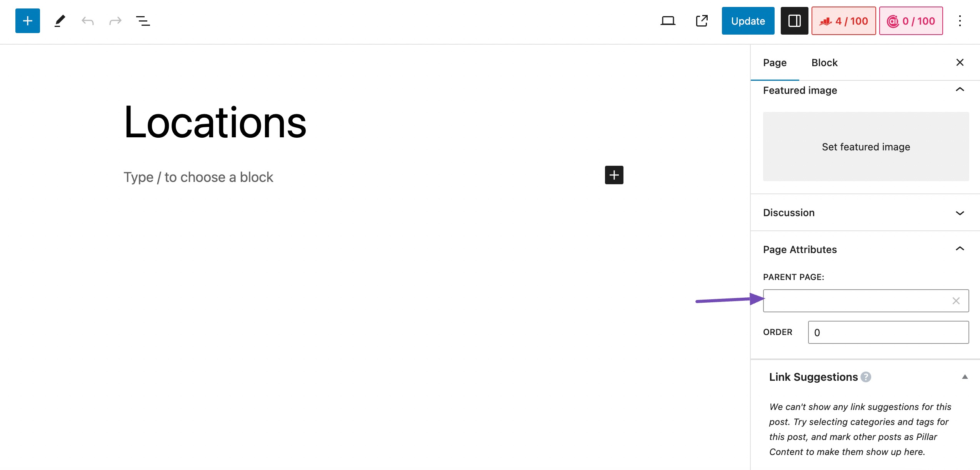The image size is (980, 470).
Task: Toggle the Settings sidebar panel button
Action: (x=794, y=21)
